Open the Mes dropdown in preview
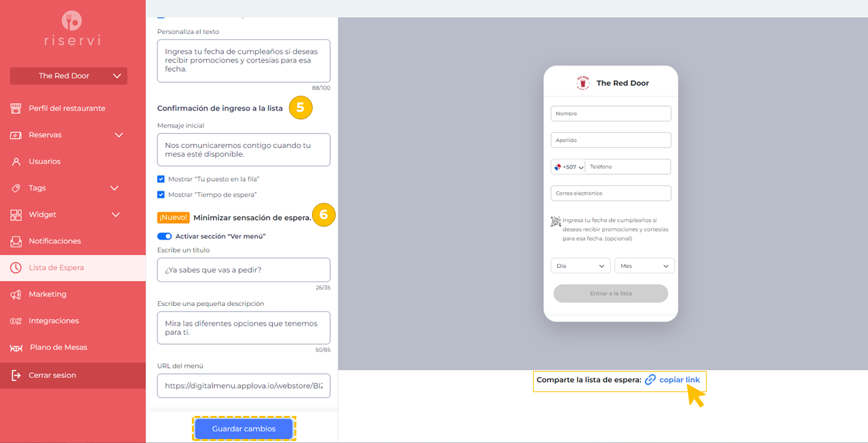The image size is (868, 443). coord(644,266)
